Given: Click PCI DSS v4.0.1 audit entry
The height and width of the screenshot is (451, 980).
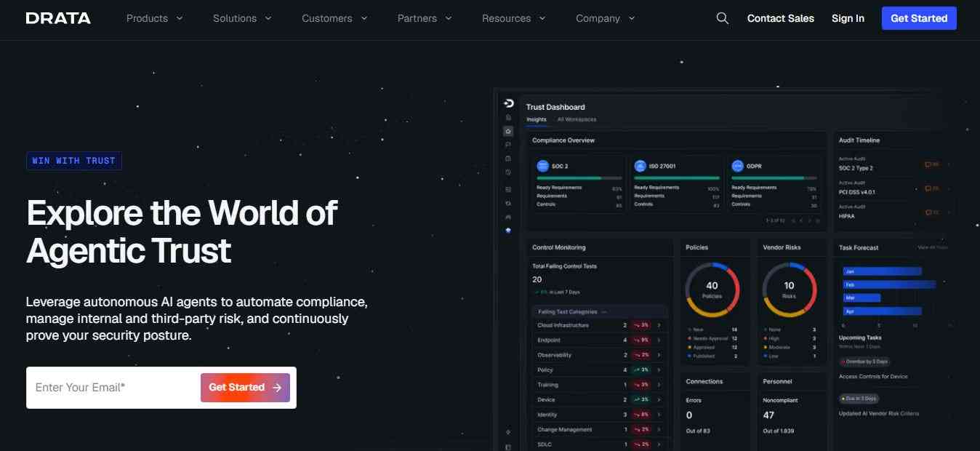Looking at the screenshot, I should tap(857, 192).
